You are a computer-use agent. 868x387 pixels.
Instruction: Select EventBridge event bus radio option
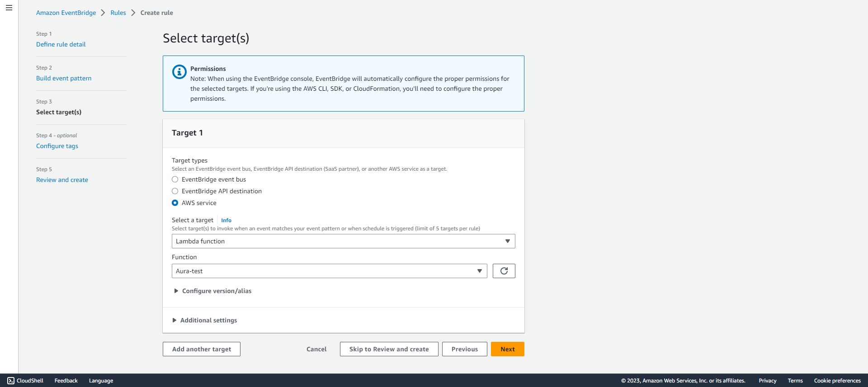click(x=175, y=179)
